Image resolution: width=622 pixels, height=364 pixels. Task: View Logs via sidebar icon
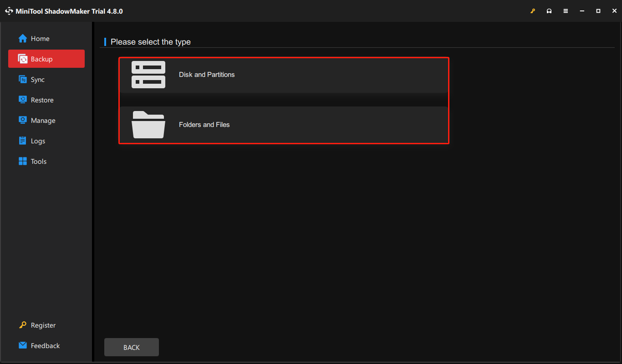click(22, 141)
